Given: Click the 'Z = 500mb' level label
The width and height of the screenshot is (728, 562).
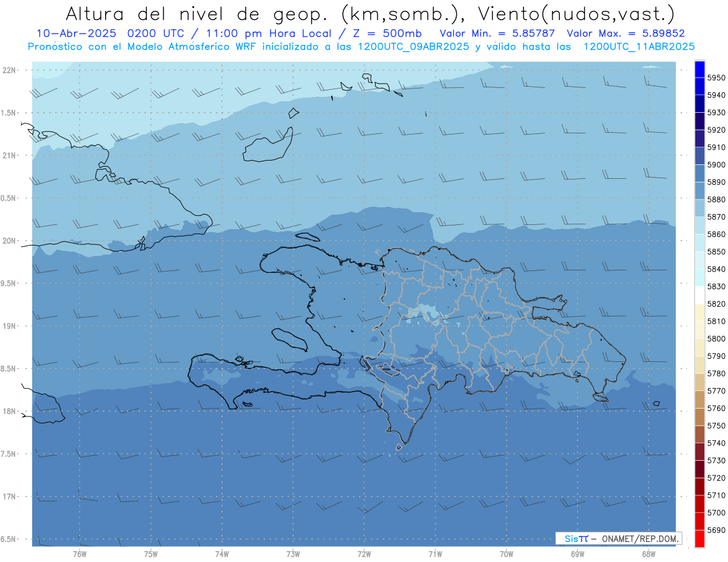Looking at the screenshot, I should 384,34.
